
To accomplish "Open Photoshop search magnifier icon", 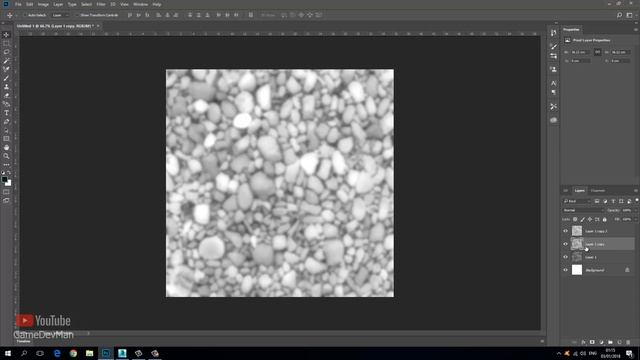I will click(620, 15).
